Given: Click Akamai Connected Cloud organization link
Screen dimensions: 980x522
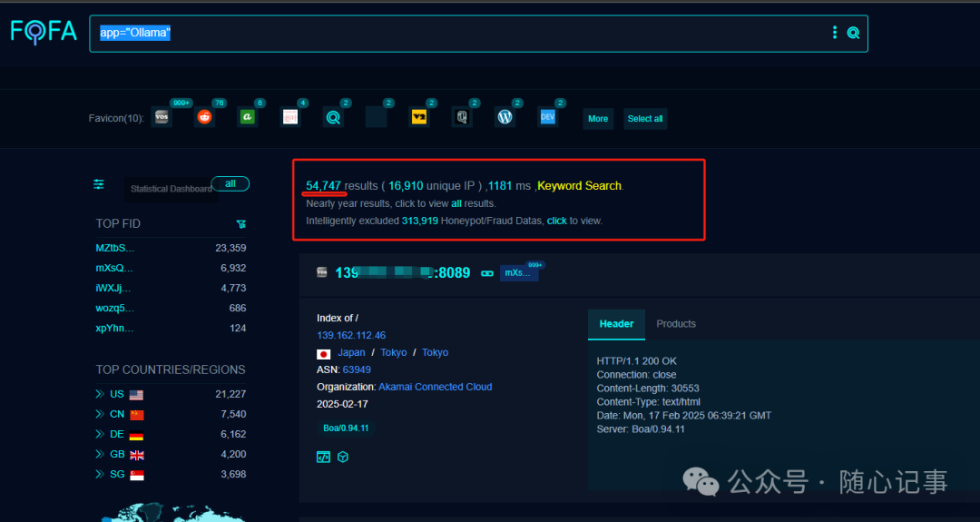Looking at the screenshot, I should point(435,387).
